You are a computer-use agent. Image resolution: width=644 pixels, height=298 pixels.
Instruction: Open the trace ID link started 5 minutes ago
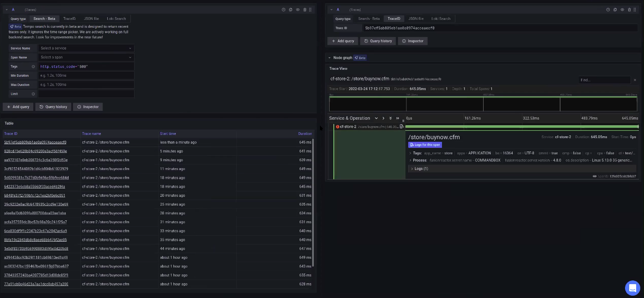click(36, 151)
